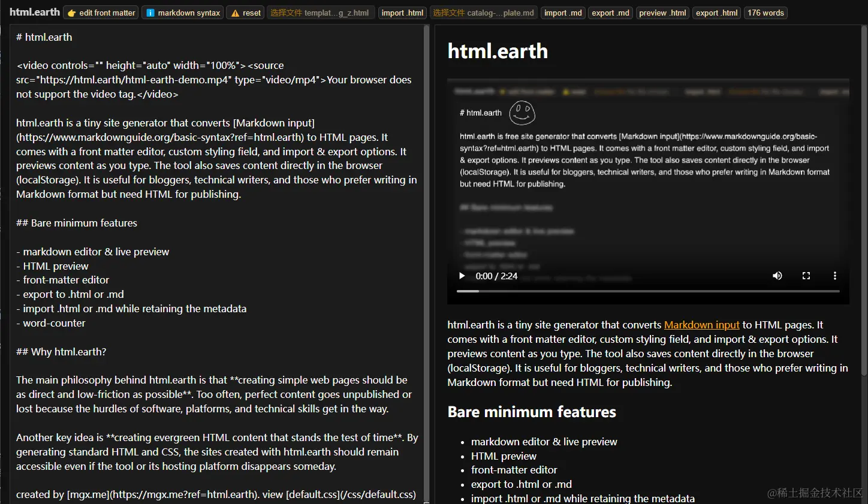Enter video fullscreen mode

(806, 276)
